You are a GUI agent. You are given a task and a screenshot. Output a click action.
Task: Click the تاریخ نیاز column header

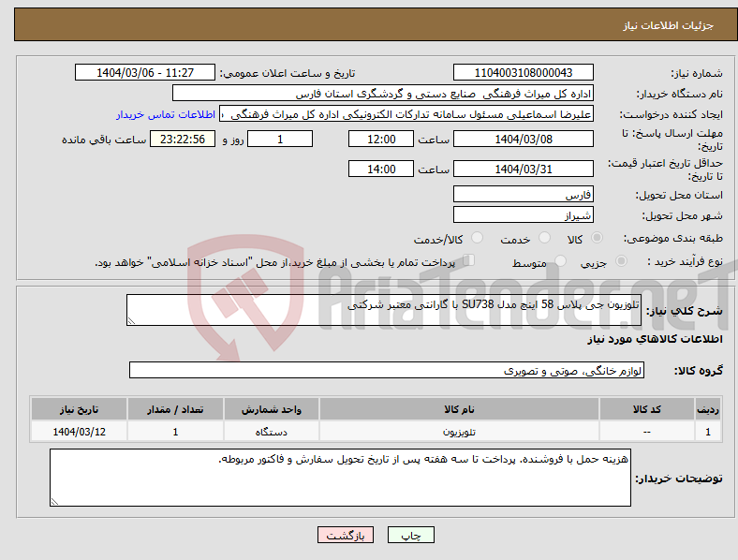click(79, 409)
